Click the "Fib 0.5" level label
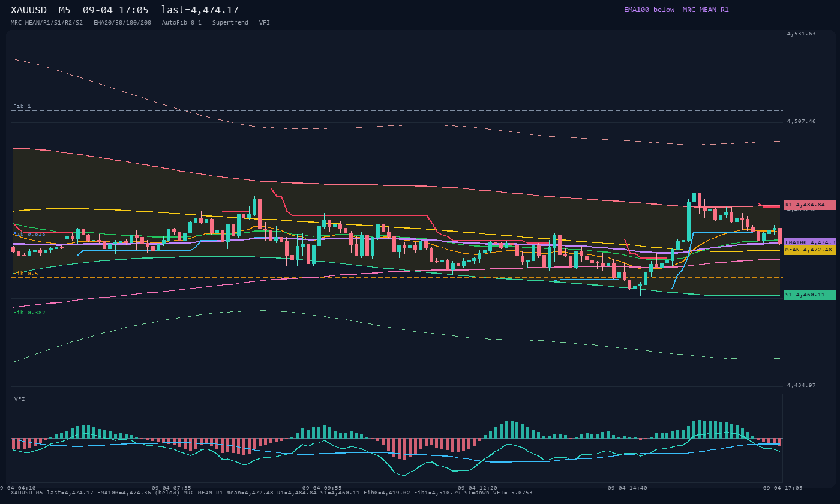Image resolution: width=840 pixels, height=504 pixels. [x=26, y=274]
